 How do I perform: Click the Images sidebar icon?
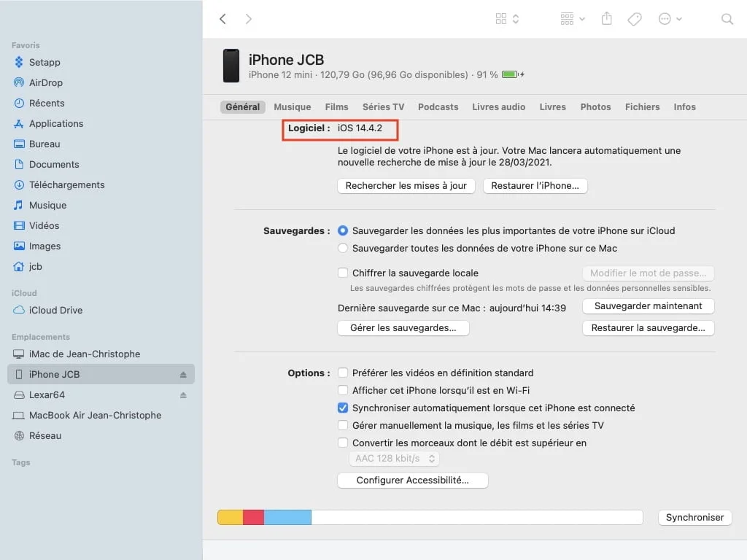coord(18,246)
